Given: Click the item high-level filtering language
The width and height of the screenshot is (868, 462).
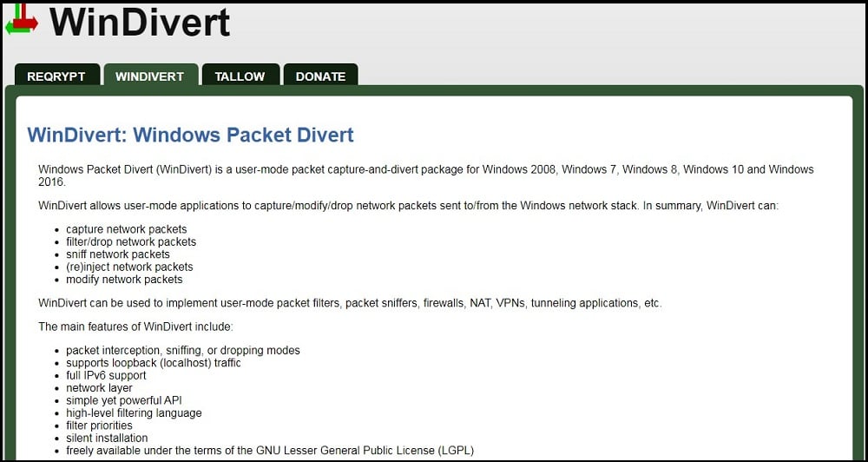Looking at the screenshot, I should tap(134, 413).
